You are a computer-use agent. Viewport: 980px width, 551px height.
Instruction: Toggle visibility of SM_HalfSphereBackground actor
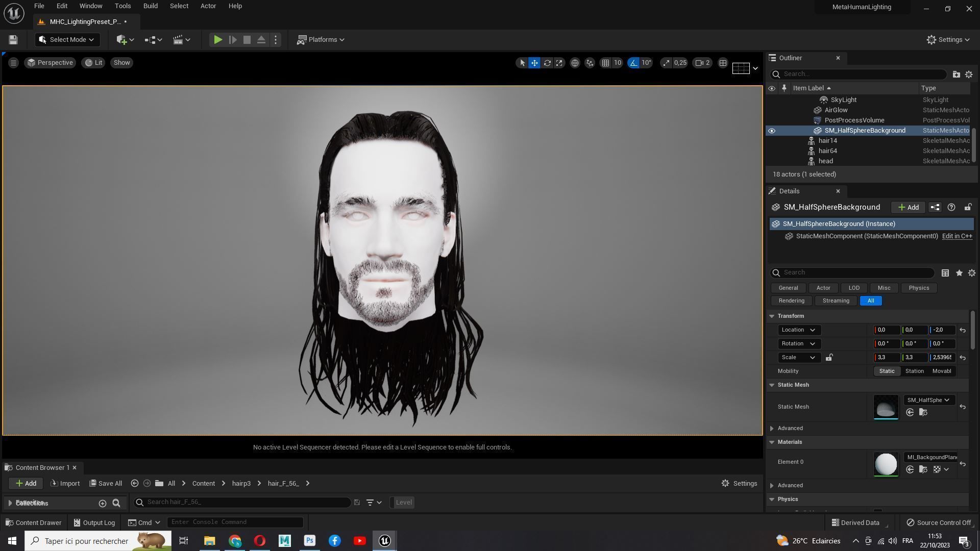point(772,131)
